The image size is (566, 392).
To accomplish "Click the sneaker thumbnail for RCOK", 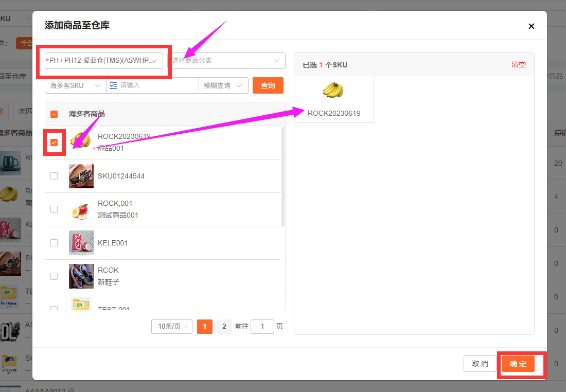I will [81, 276].
